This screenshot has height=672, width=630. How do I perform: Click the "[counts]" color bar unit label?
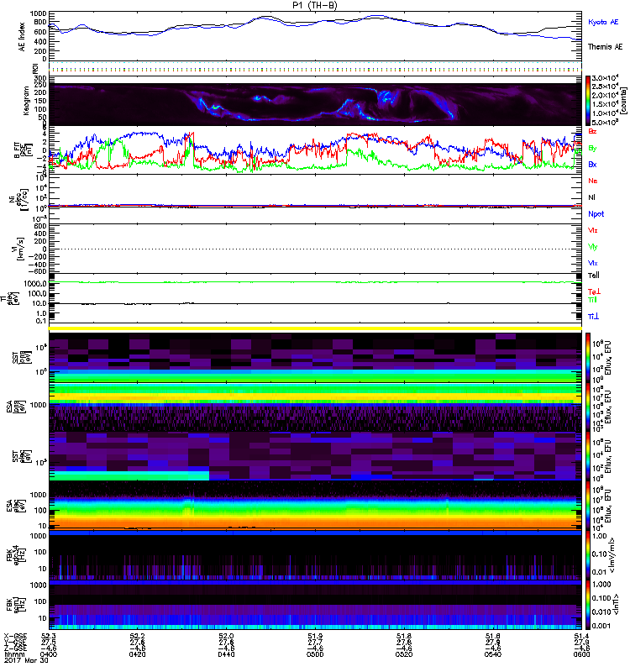[622, 101]
